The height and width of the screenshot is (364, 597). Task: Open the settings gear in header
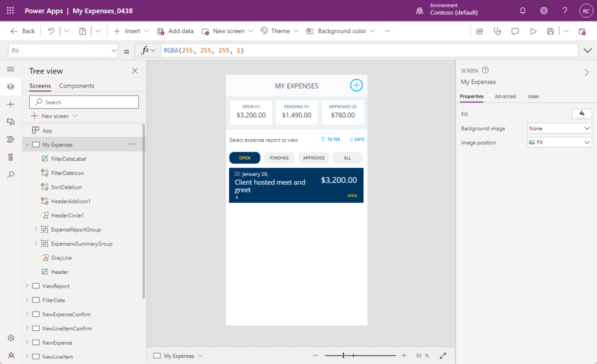pos(544,10)
